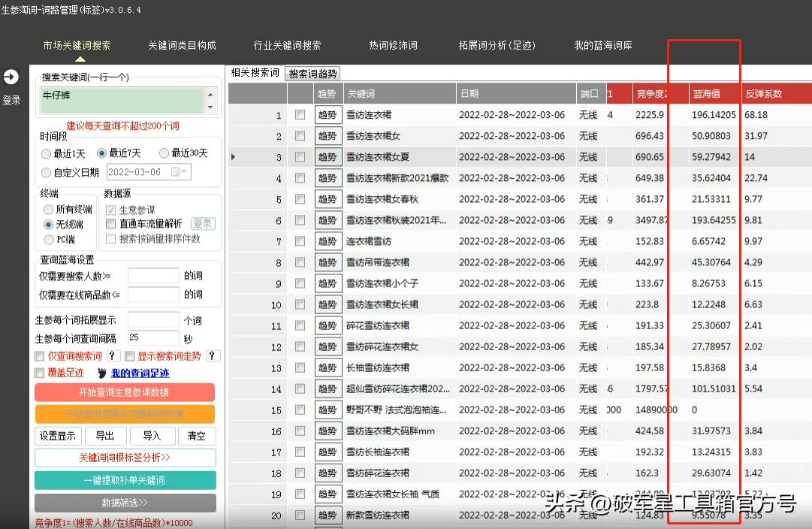Click the help question mark beside 仅查询搜索词

[x=113, y=355]
